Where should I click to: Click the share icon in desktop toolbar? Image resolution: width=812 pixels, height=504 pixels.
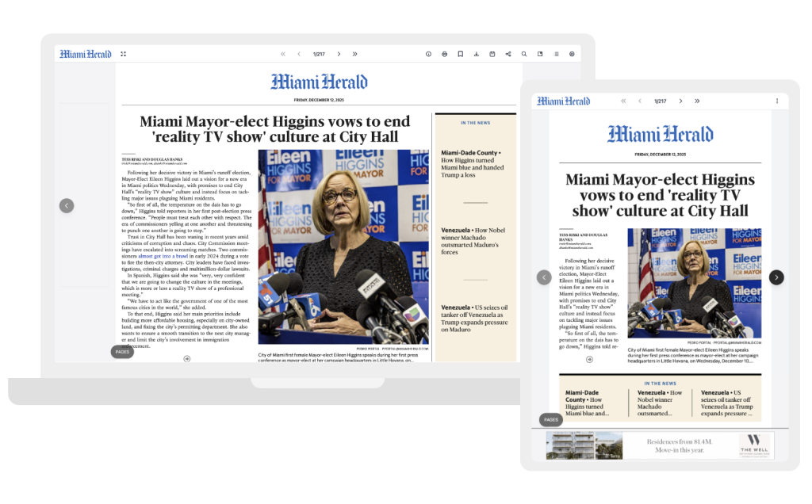507,54
